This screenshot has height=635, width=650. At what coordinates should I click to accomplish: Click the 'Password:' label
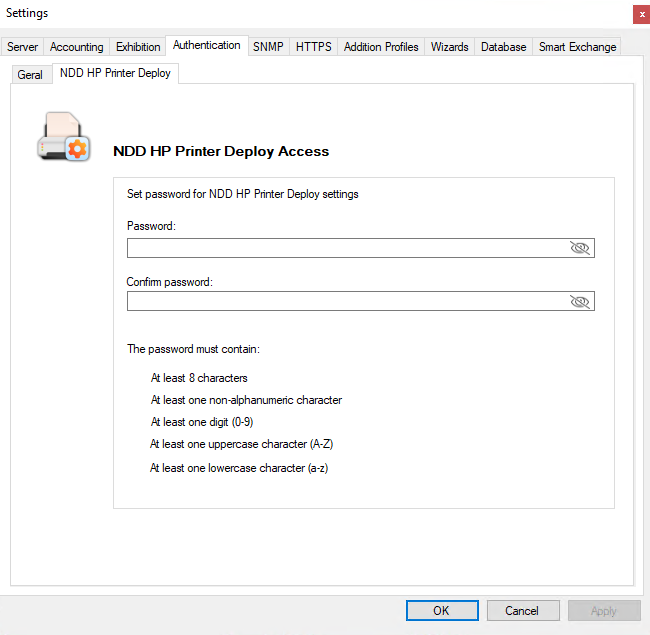(151, 226)
